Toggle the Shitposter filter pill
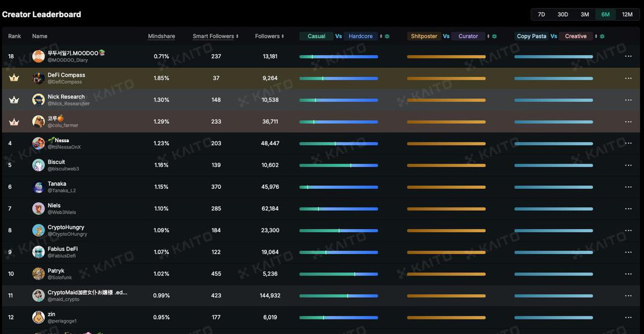Viewport: 644px width, 334px height. [424, 36]
